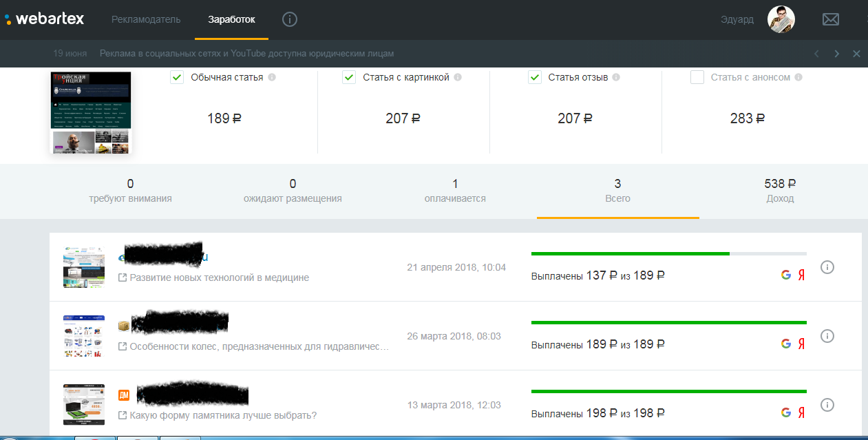Open Какую форму памятника лучше выбрать link

tap(222, 415)
